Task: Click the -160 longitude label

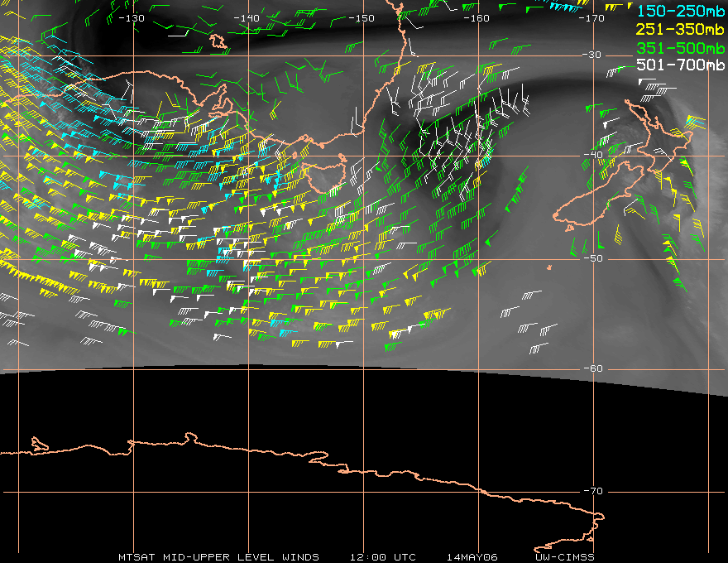Action: 477,17
